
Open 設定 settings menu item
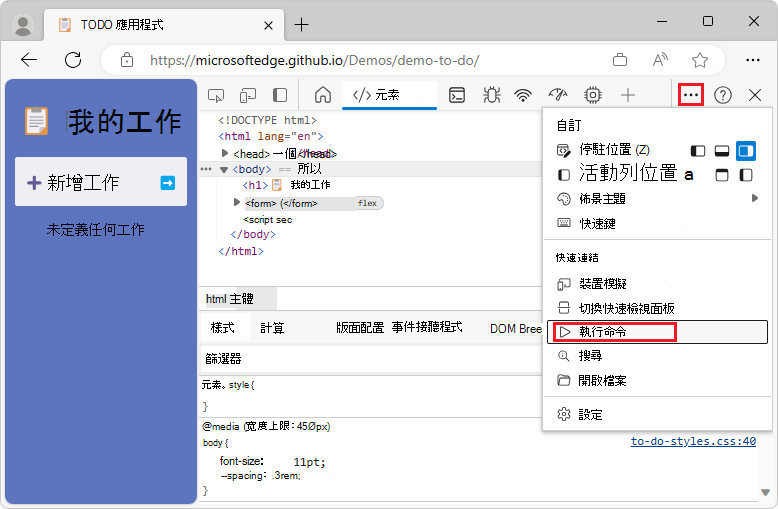point(657,414)
